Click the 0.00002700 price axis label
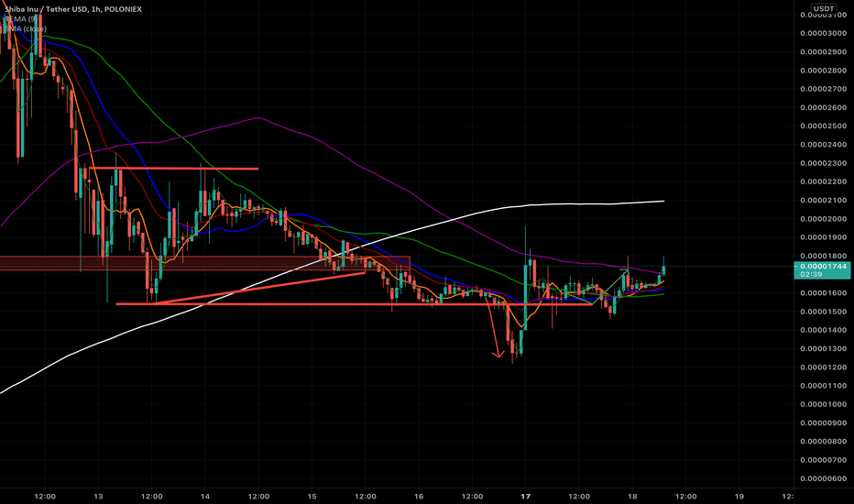 point(823,90)
